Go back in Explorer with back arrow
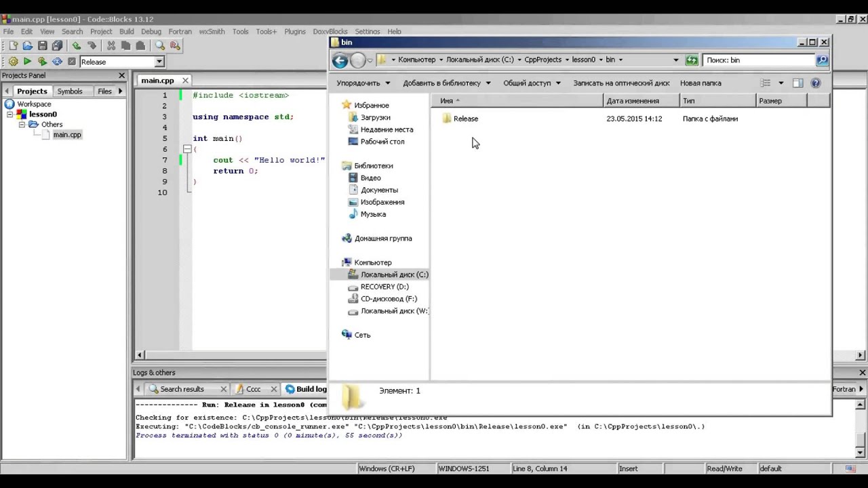The height and width of the screenshot is (488, 868). click(x=340, y=60)
